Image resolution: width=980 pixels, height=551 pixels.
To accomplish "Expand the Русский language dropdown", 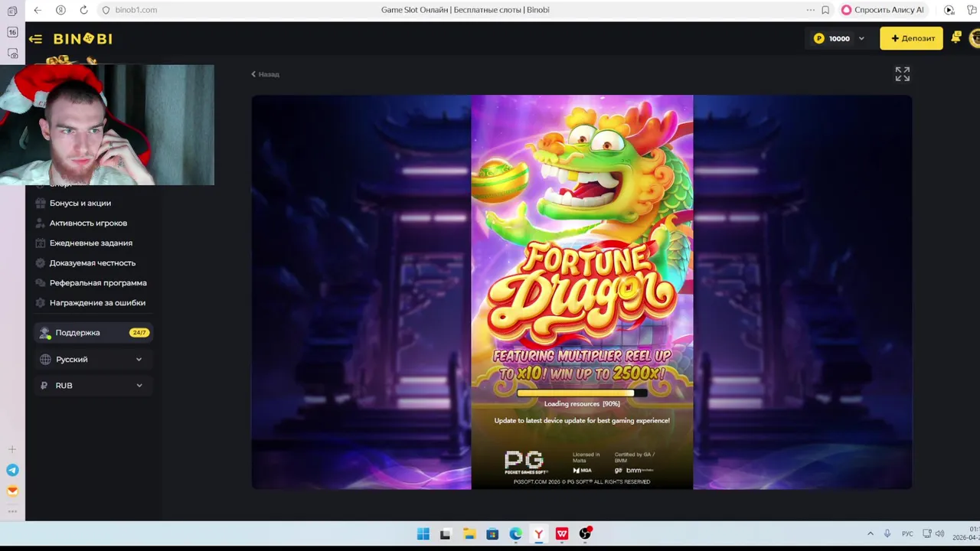I will pos(93,359).
